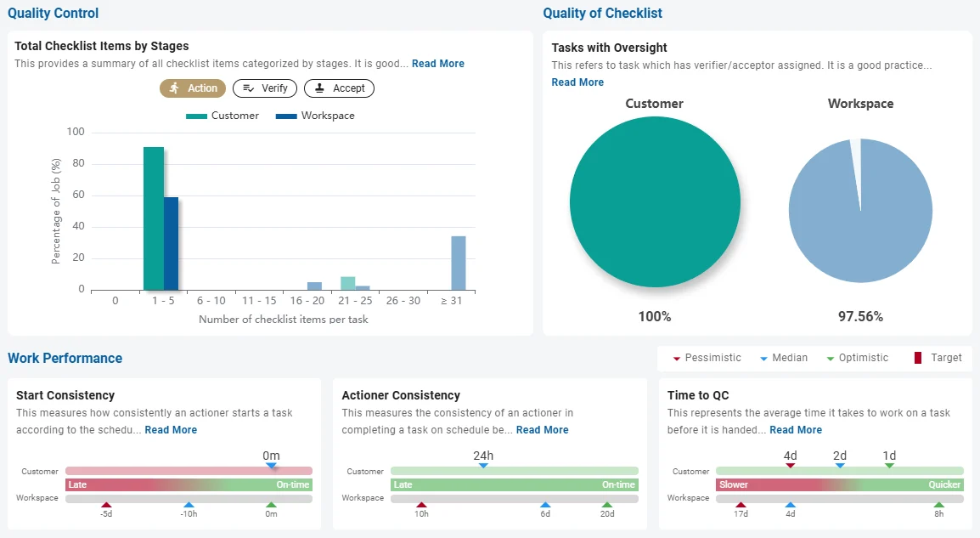Viewport: 980px width, 538px height.
Task: Click the Customer oversight pie chart
Action: (655, 201)
